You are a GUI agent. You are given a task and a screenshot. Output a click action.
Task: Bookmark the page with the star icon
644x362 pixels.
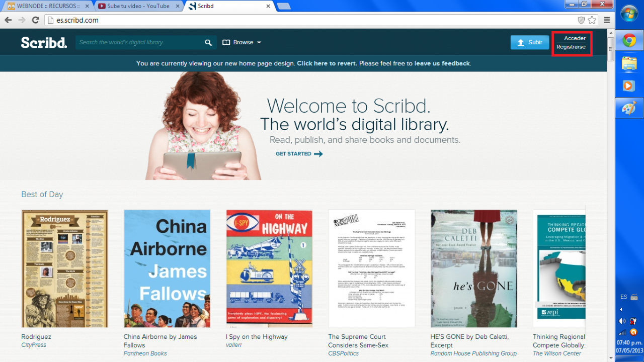point(592,20)
